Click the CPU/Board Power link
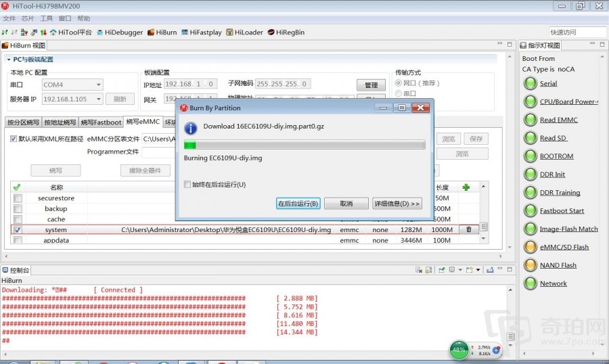609x364 pixels. 568,101
